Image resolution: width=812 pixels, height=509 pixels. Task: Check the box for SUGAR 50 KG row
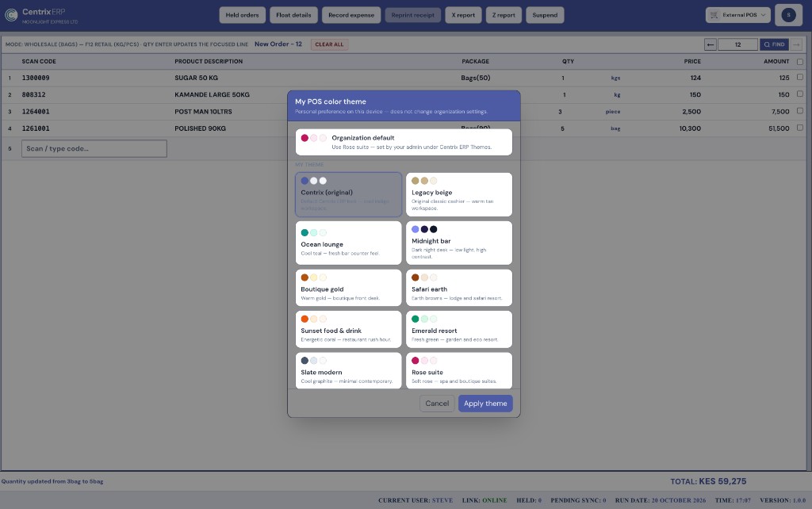[x=800, y=77]
